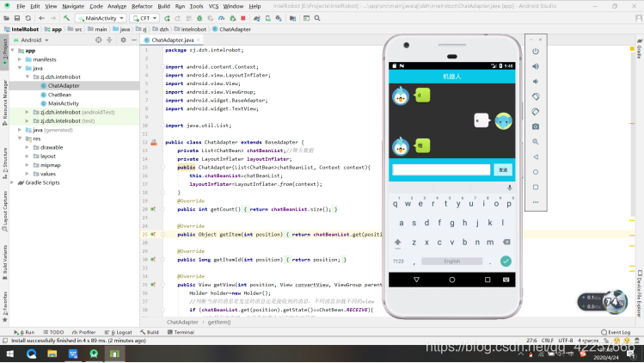
Task: Select ChatBean class in project tree
Action: click(59, 95)
